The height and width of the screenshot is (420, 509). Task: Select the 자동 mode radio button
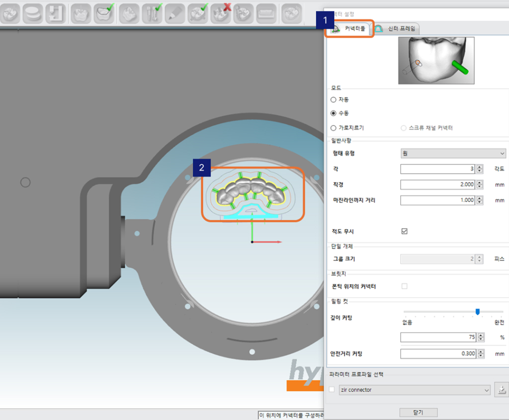coord(334,99)
